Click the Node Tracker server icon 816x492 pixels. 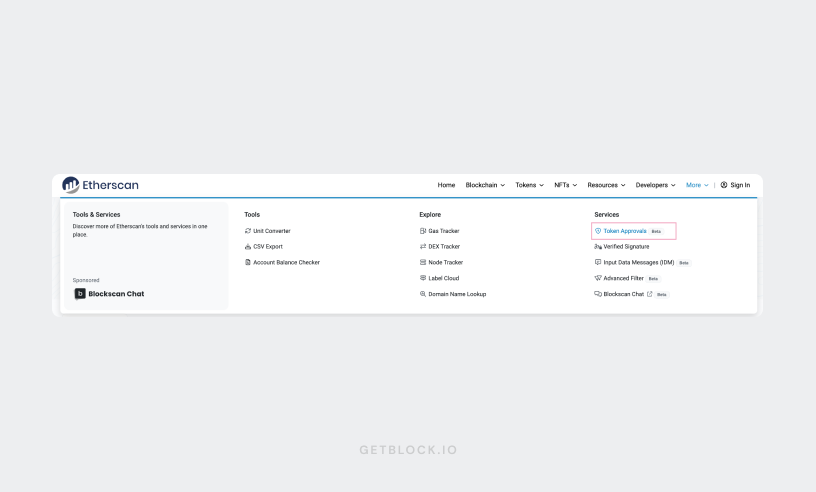[423, 262]
